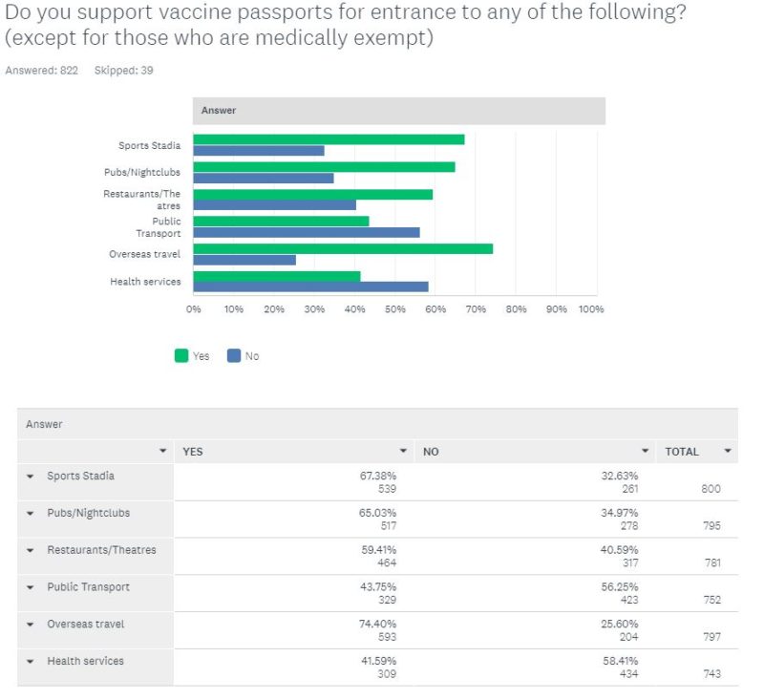Open the row-label column header dropdown arrow
Screen dimensions: 764x700
coord(162,451)
